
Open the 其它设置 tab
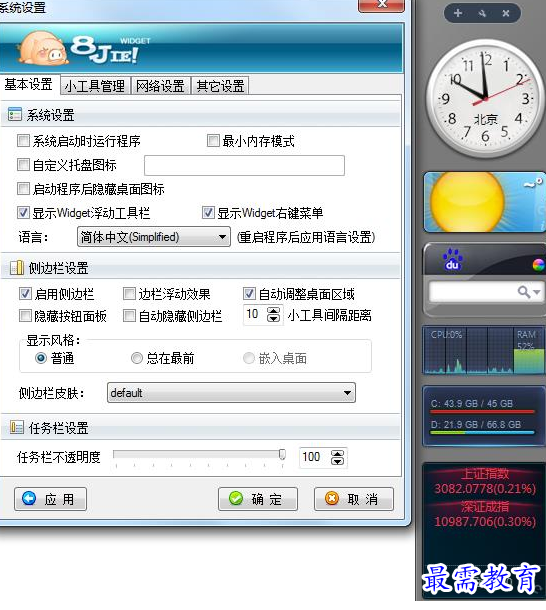pyautogui.click(x=220, y=86)
